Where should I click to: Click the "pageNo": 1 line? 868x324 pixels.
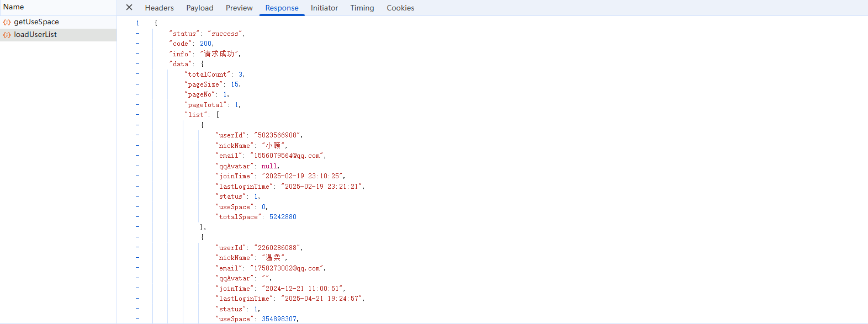(x=207, y=94)
